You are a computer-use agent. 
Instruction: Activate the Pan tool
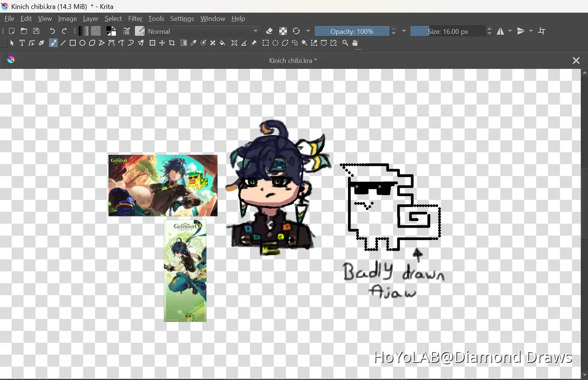click(x=355, y=43)
